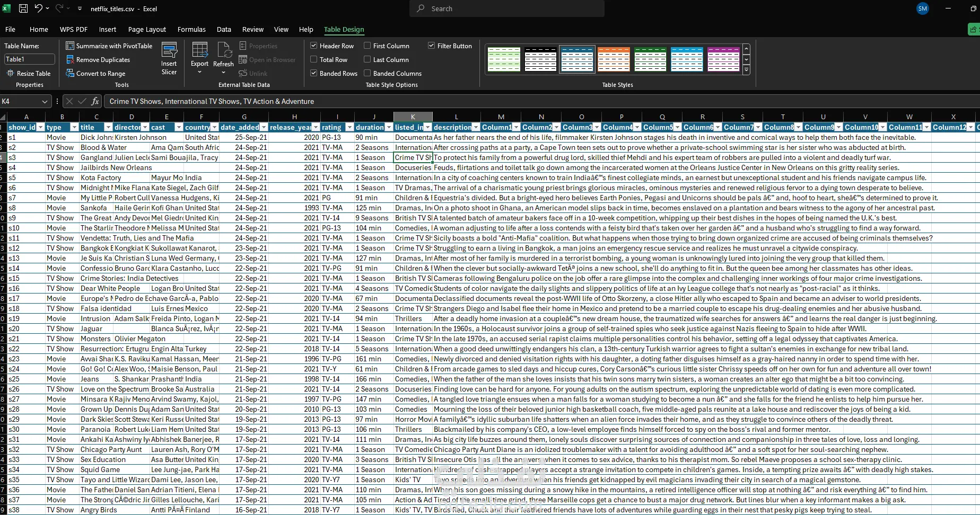Image resolution: width=980 pixels, height=515 pixels.
Task: Click the Insert Slicer icon
Action: point(169,59)
